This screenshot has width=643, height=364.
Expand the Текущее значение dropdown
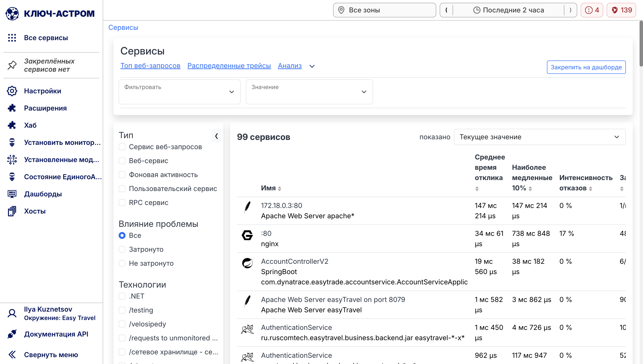(539, 137)
